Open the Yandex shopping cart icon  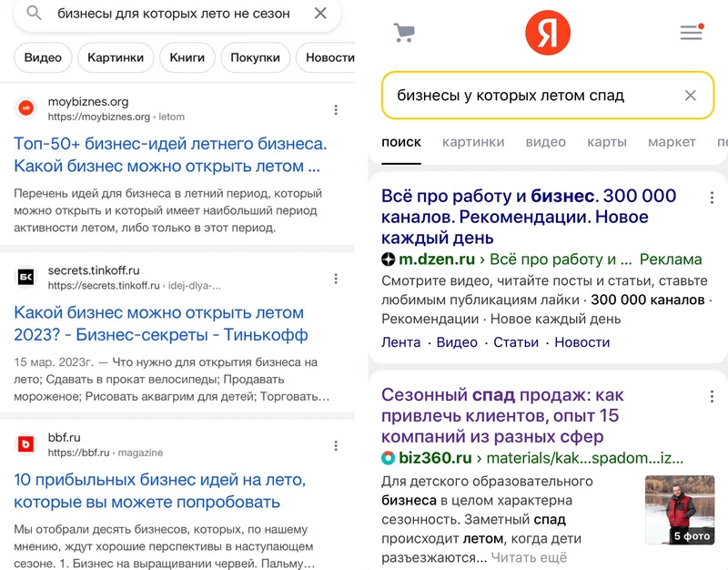[x=404, y=33]
